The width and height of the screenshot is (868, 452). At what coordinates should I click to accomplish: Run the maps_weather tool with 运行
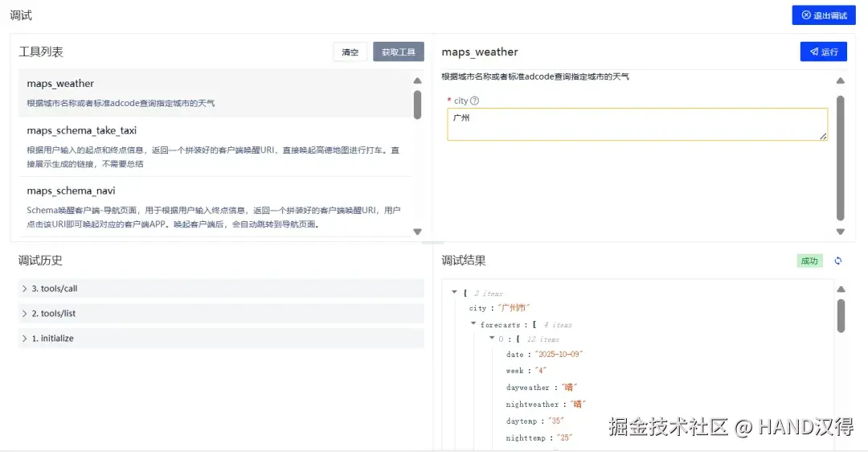pos(823,51)
